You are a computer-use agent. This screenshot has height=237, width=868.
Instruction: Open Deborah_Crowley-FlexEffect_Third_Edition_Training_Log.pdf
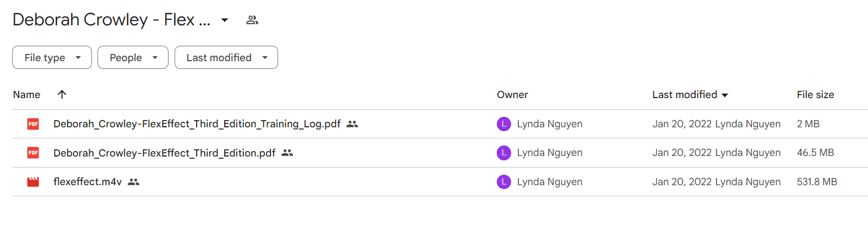tap(197, 124)
